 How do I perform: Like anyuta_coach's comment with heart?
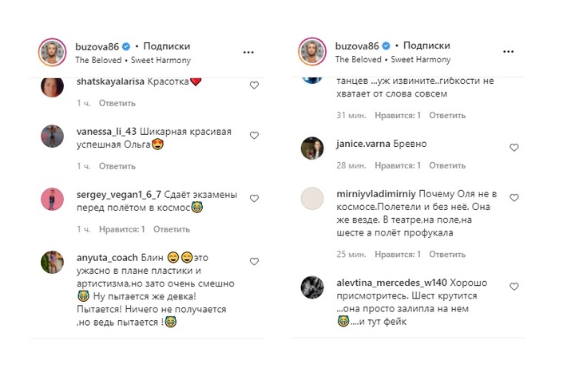[254, 261]
